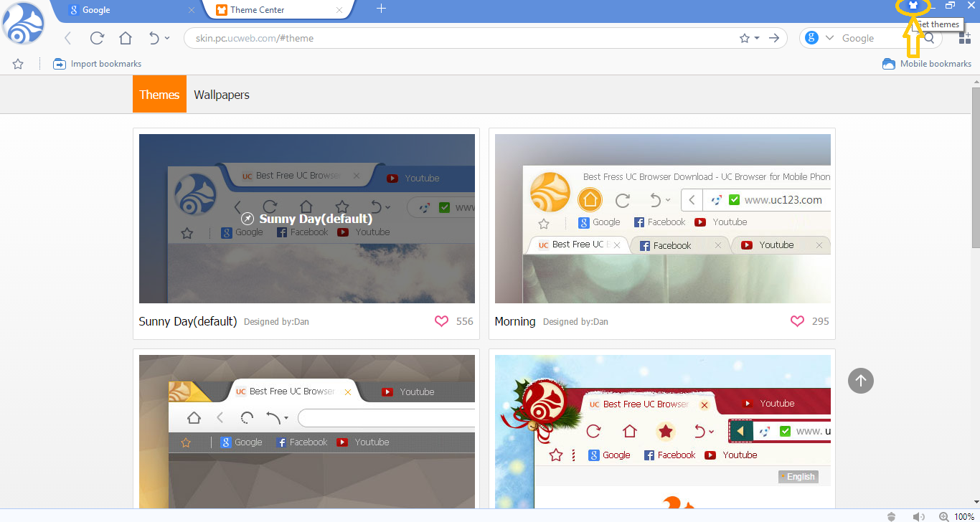Open the extensions grid icon
Viewport: 980px width, 522px height.
click(964, 38)
